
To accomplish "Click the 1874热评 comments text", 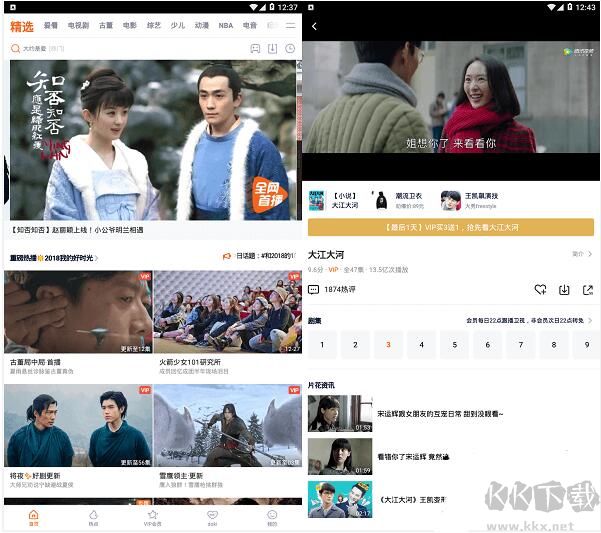I will click(x=340, y=290).
